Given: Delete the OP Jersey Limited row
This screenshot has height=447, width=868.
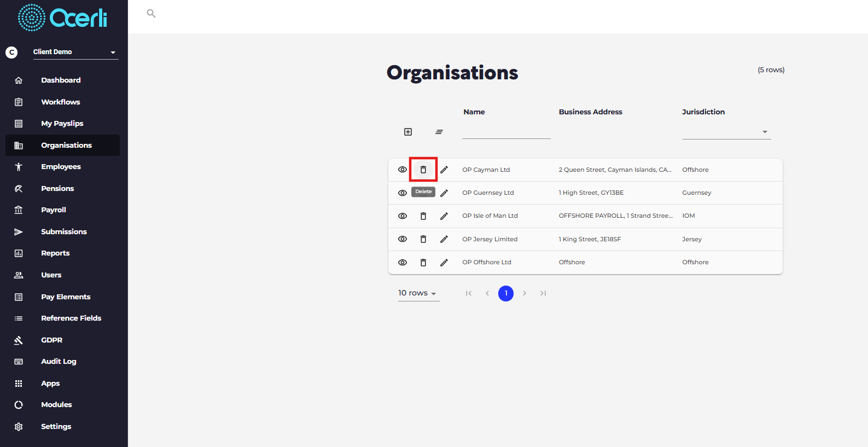Looking at the screenshot, I should pyautogui.click(x=423, y=239).
